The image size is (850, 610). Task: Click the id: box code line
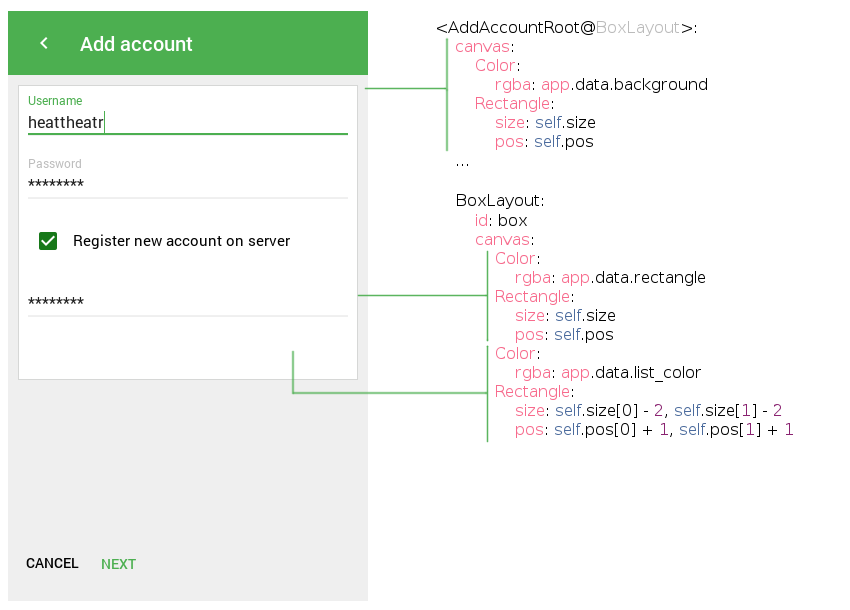pos(501,220)
